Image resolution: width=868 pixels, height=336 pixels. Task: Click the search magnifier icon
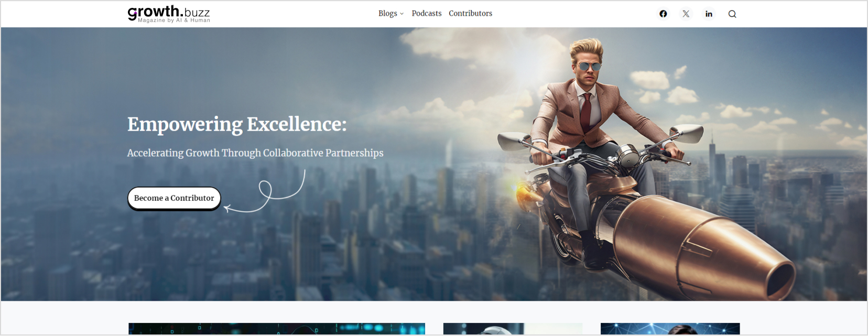[x=732, y=14]
